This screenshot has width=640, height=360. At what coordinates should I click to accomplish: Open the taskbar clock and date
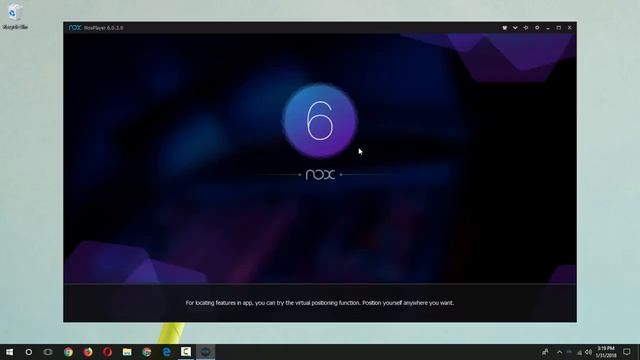[606, 352]
